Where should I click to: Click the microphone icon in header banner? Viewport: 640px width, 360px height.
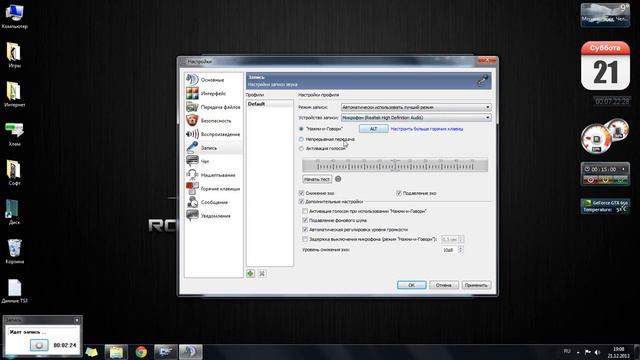pyautogui.click(x=483, y=80)
